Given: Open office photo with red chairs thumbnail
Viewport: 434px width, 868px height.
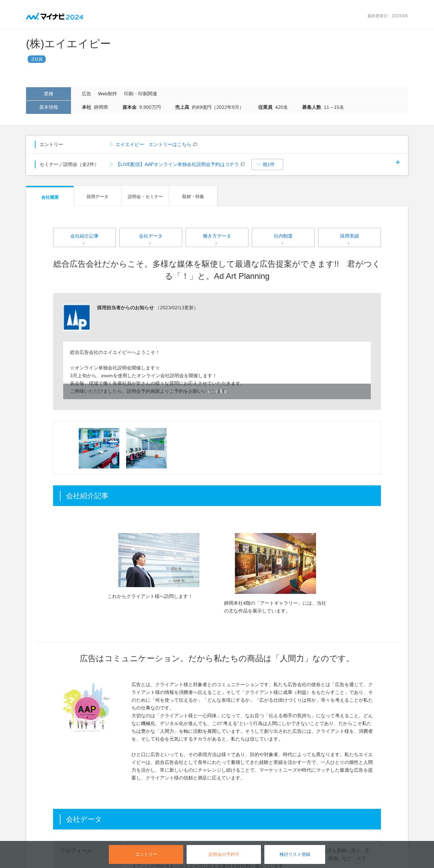Looking at the screenshot, I should tap(99, 448).
